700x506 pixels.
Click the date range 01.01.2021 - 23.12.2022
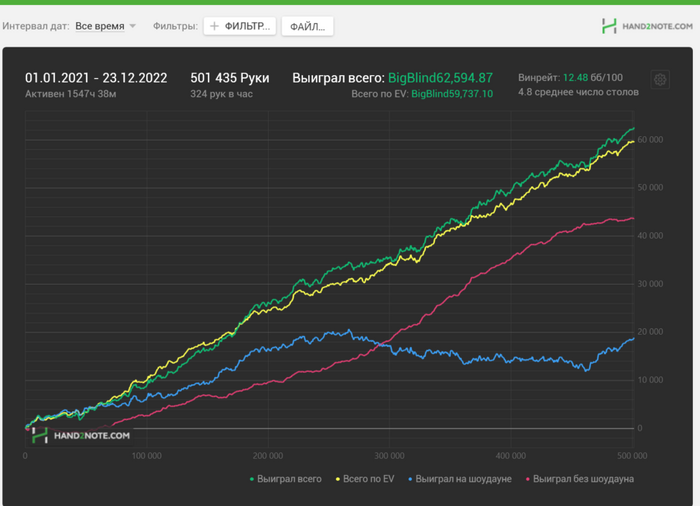[x=96, y=78]
